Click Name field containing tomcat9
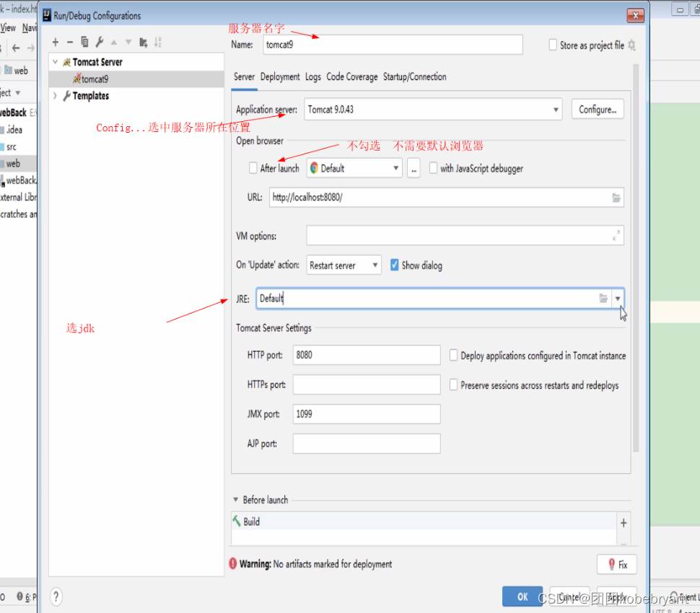Screen dimensions: 700x613 point(393,45)
